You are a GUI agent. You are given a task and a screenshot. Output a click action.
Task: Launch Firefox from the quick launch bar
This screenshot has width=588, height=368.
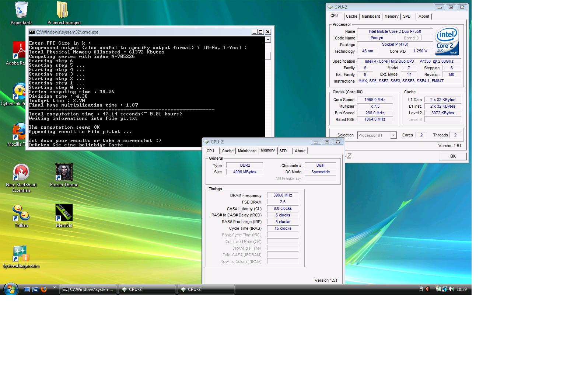pyautogui.click(x=44, y=289)
